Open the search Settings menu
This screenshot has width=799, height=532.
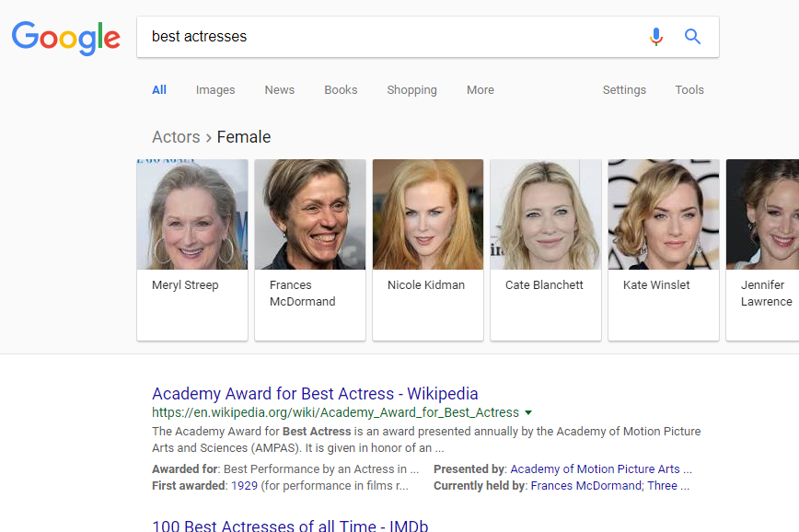pyautogui.click(x=624, y=89)
